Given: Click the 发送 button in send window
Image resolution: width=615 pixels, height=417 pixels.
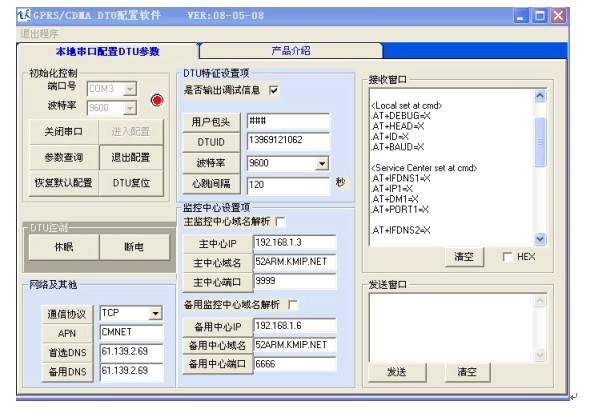Looking at the screenshot, I should [396, 371].
